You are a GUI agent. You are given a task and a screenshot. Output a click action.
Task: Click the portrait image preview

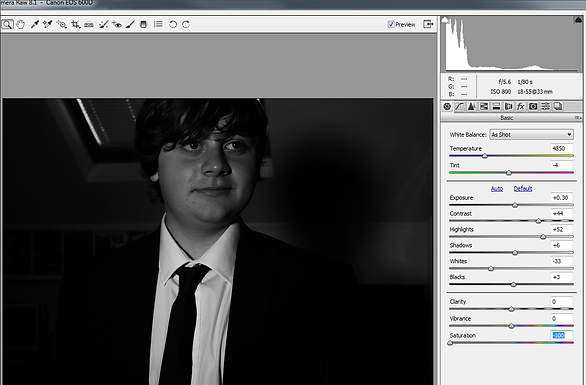tap(218, 241)
